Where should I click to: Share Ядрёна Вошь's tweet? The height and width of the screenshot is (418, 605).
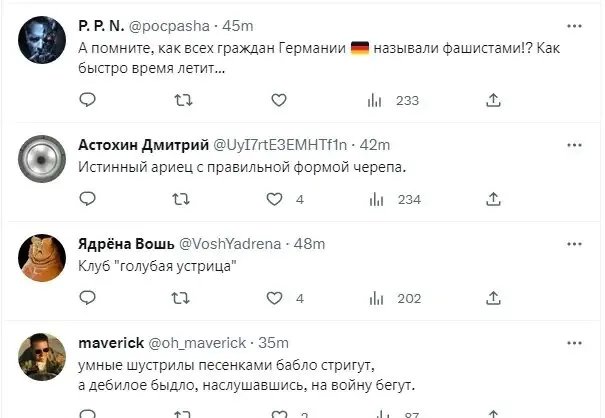point(493,298)
